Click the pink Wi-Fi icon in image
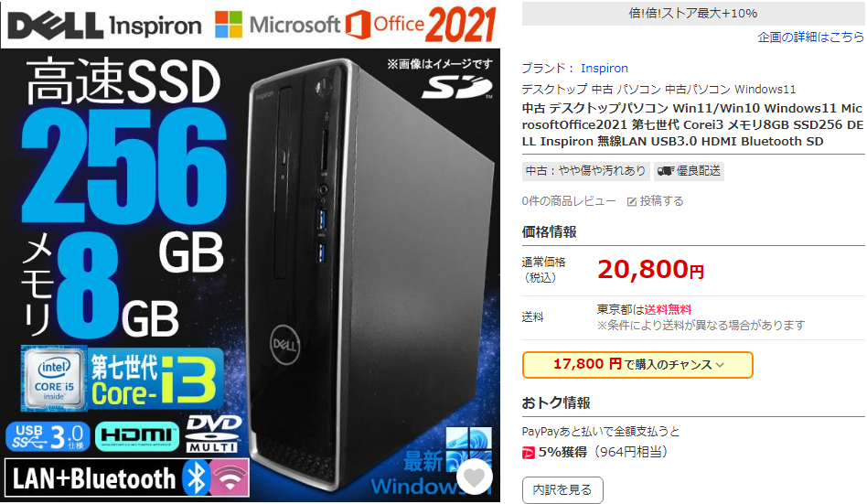 click(230, 477)
